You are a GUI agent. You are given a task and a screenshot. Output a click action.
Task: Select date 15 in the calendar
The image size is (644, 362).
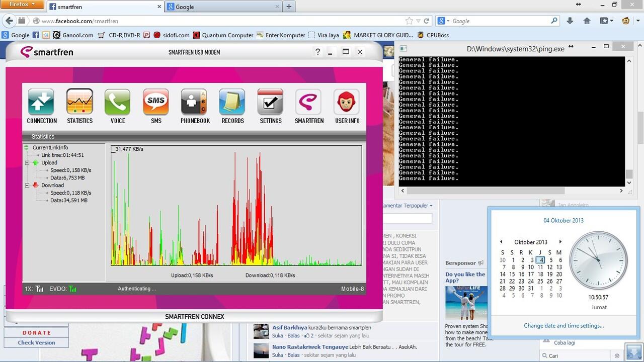(512, 274)
